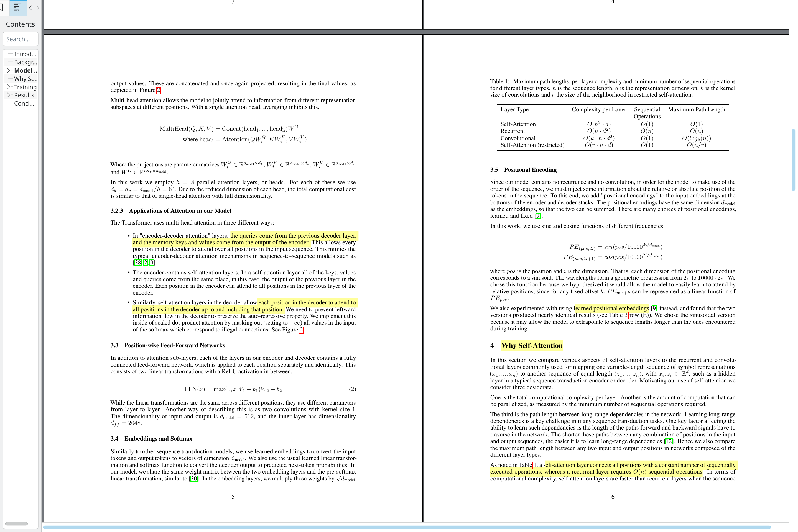The height and width of the screenshot is (532, 798).
Task: Follow citation link [12] on page 6
Action: (668, 441)
